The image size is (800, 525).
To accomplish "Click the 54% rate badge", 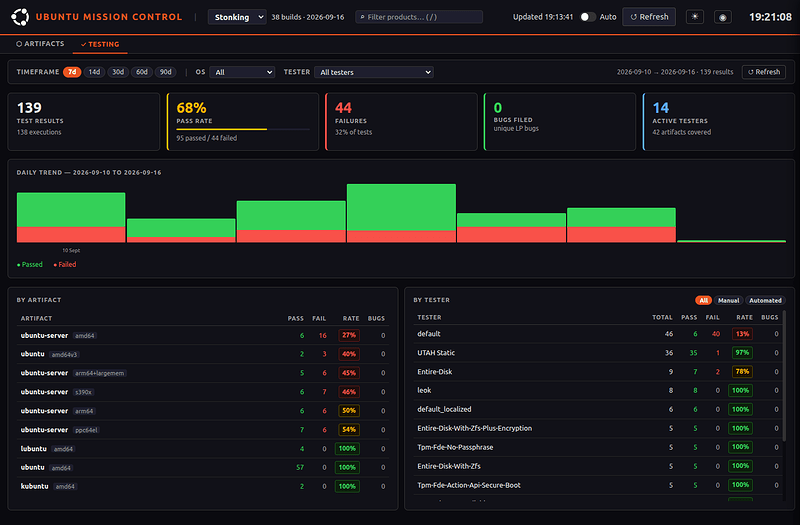I will tap(349, 430).
